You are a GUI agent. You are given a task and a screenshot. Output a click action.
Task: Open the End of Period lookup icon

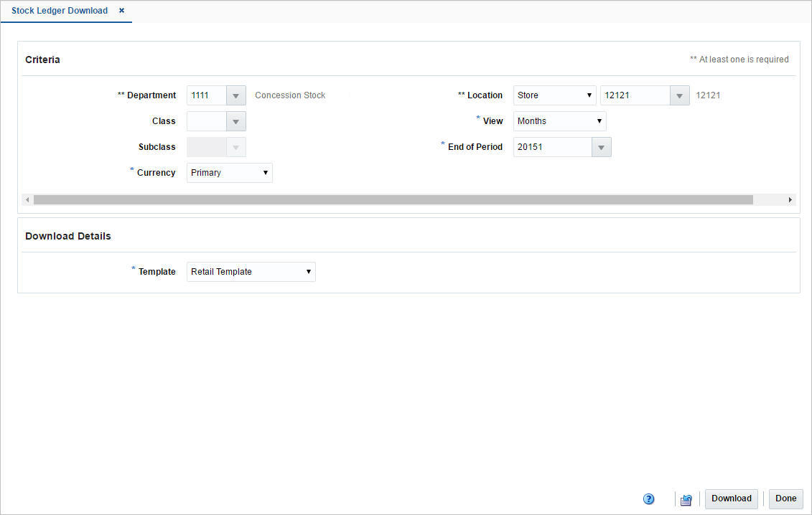point(601,146)
